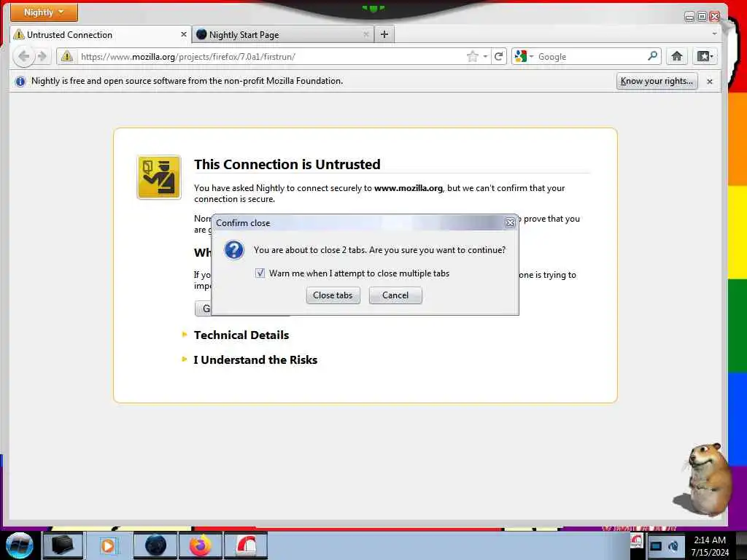Open the red arch taskbar icon
The image size is (747, 560).
coord(246,545)
